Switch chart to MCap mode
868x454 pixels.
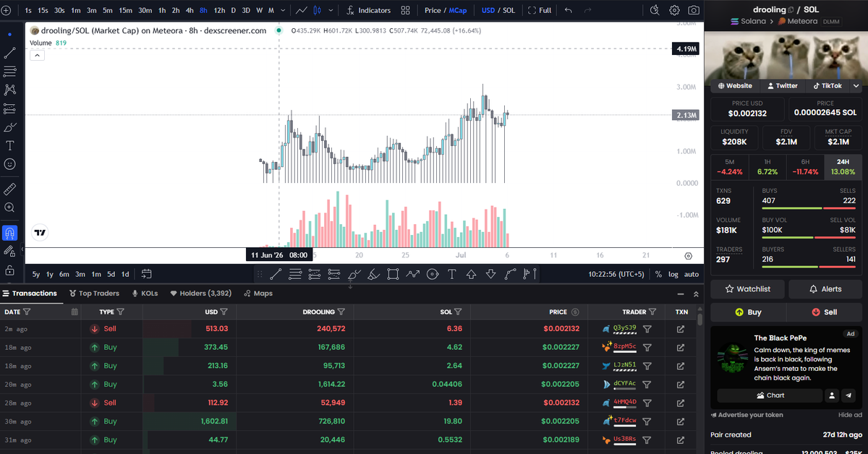(x=458, y=10)
